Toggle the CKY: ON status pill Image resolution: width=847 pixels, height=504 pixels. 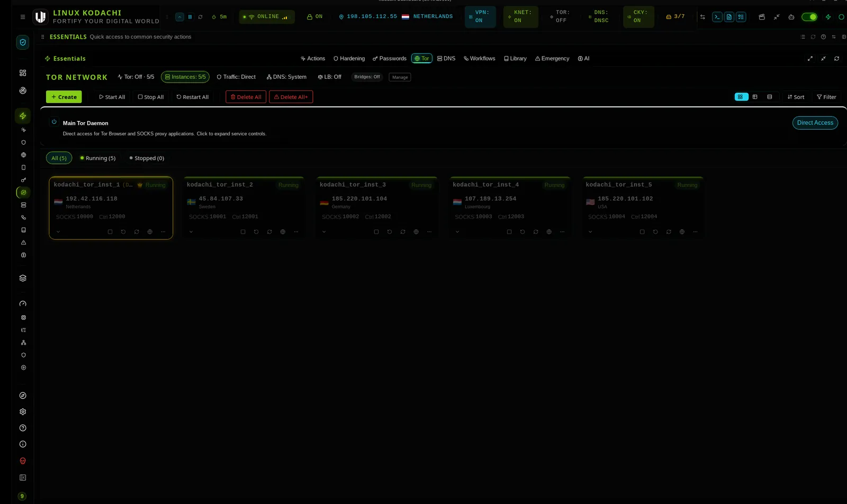point(638,17)
